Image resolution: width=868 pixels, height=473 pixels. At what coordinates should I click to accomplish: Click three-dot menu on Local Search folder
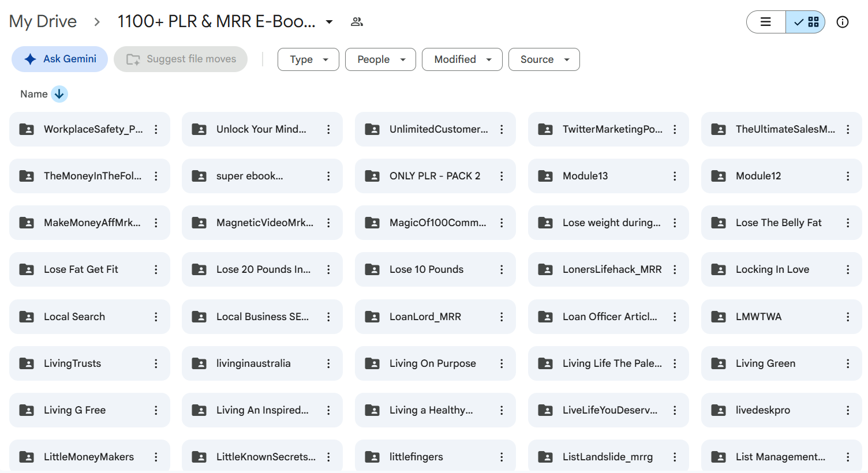(156, 317)
